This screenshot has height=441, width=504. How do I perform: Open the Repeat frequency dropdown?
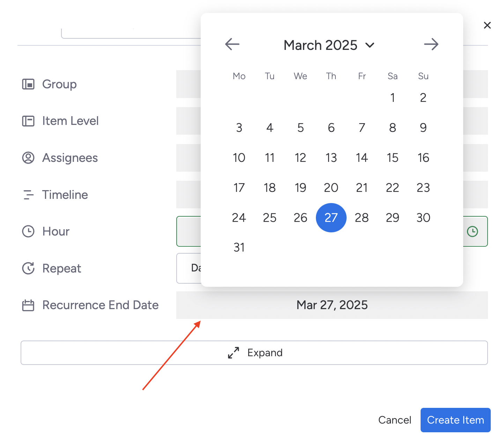point(189,268)
